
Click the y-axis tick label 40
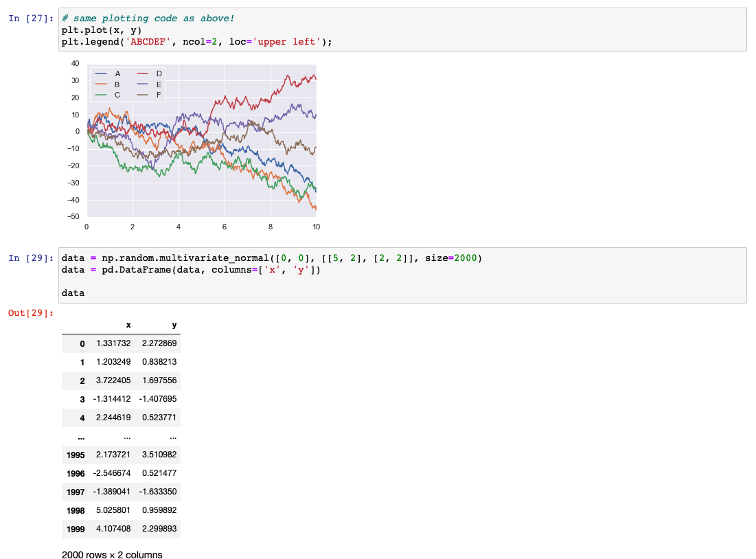(x=76, y=63)
